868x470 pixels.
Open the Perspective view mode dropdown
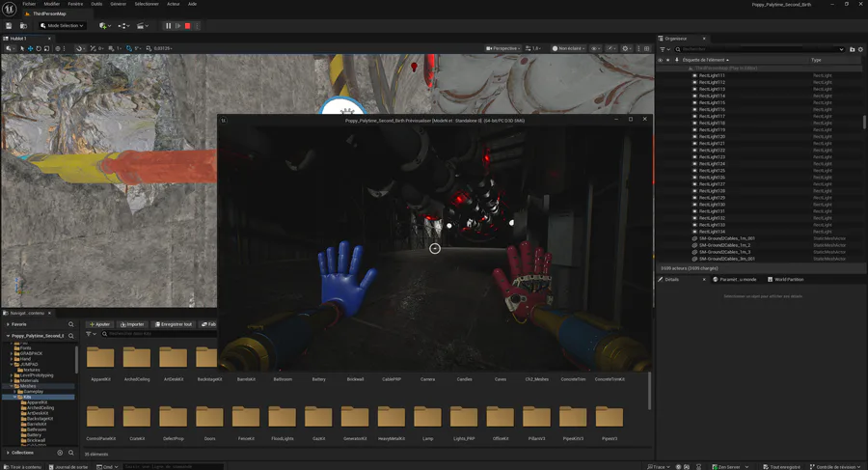coord(503,49)
